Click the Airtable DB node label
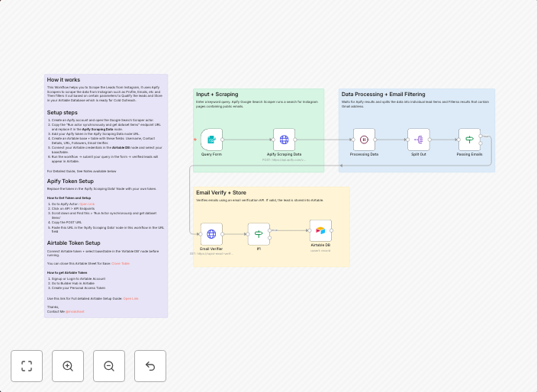Image resolution: width=537 pixels, height=392 pixels. point(320,245)
